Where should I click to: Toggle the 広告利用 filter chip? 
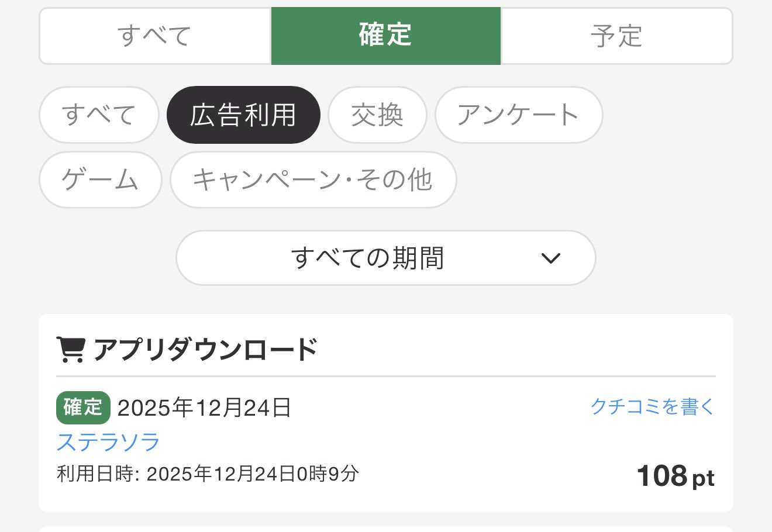click(243, 115)
